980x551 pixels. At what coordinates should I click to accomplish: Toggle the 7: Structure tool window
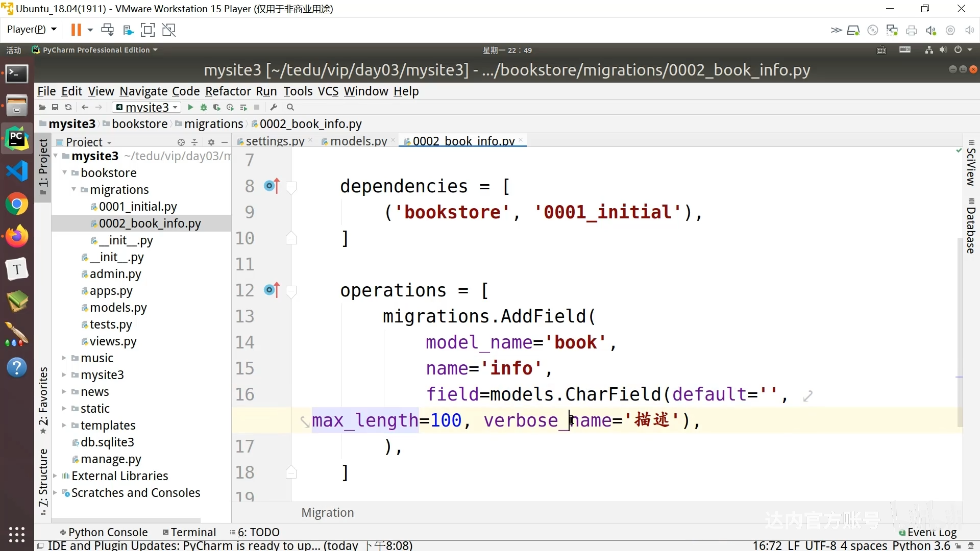point(43,479)
